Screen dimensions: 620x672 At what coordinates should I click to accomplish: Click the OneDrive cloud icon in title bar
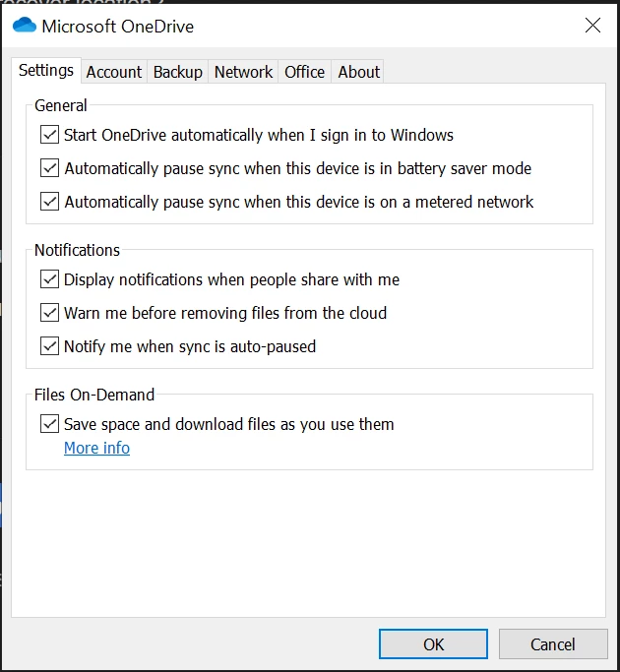click(25, 26)
